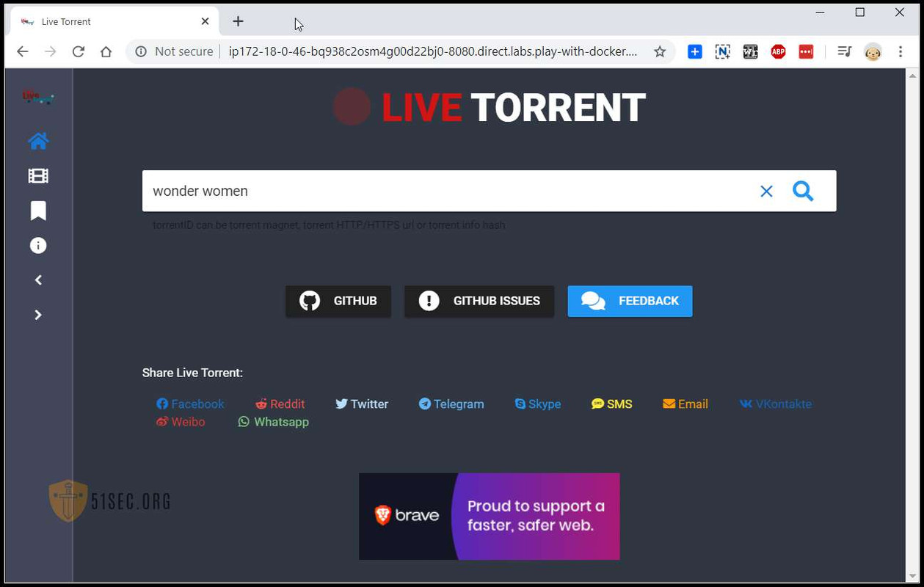The width and height of the screenshot is (924, 587).
Task: Share via Telegram link
Action: (451, 404)
